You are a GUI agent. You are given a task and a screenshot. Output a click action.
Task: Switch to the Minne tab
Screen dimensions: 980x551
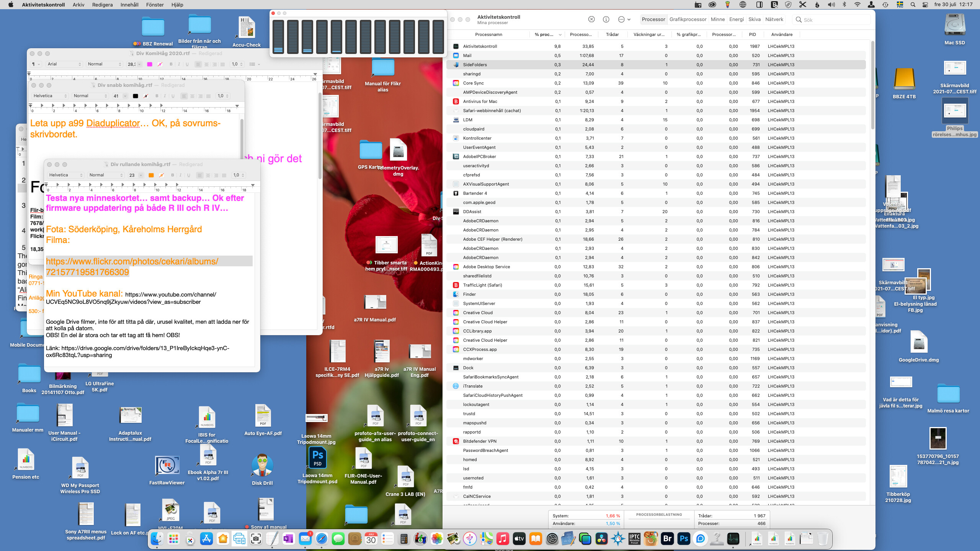717,20
